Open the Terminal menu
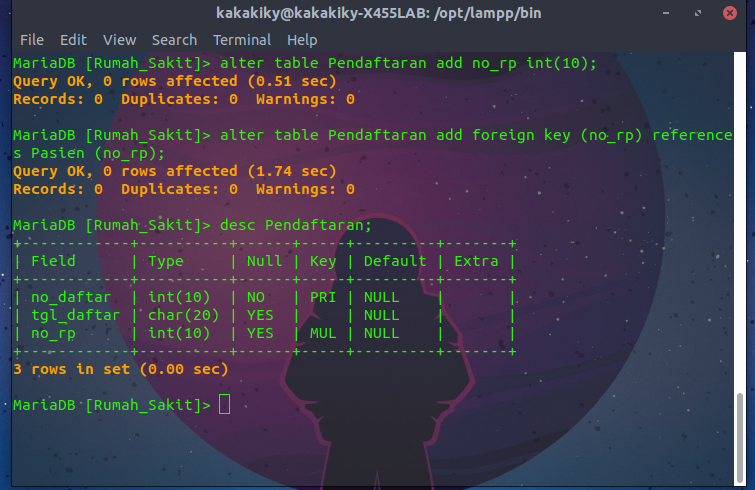The height and width of the screenshot is (490, 755). pos(242,40)
